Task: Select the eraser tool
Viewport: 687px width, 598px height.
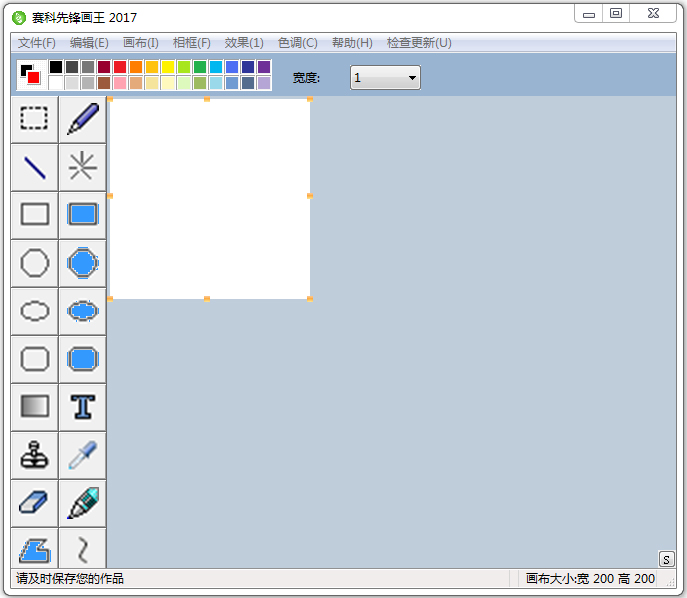Action: tap(35, 503)
